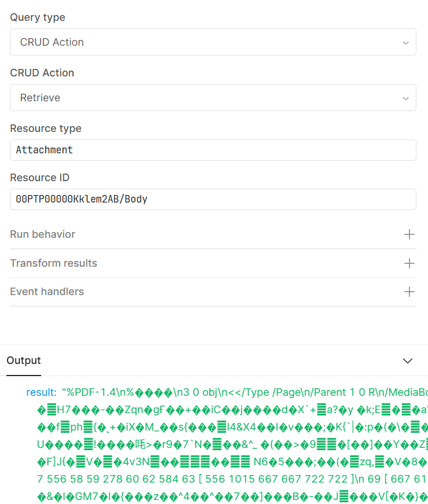This screenshot has height=504, width=428.
Task: Click the plus icon beside Event handlers
Action: pos(409,292)
